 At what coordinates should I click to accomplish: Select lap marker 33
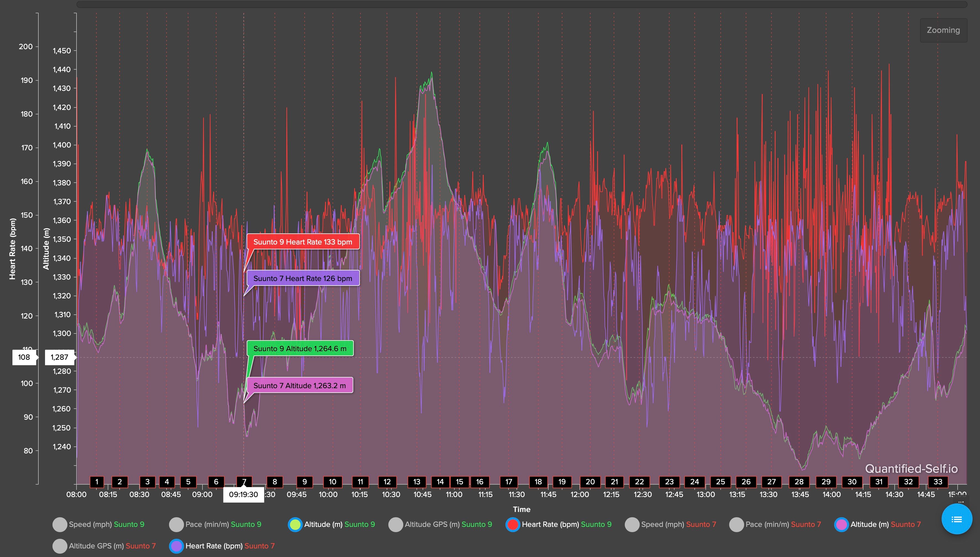tap(938, 482)
